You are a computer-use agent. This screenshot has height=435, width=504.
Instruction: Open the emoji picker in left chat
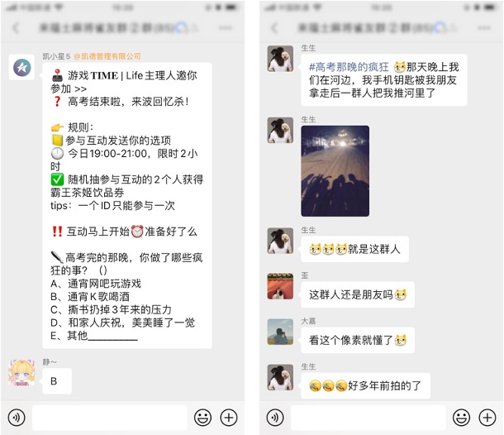(202, 418)
